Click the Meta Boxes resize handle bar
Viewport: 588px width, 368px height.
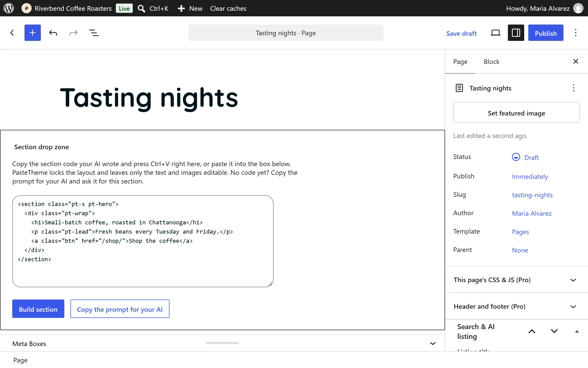[x=223, y=343]
